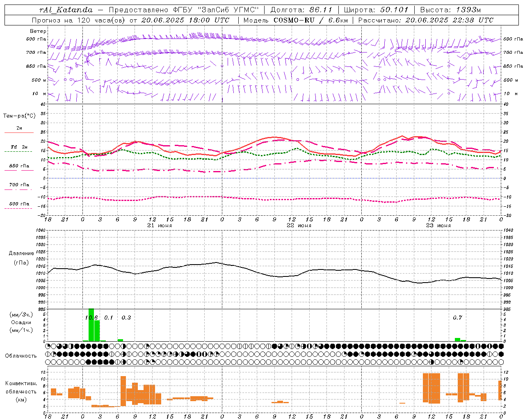Select the elevation text Высота: 1393м
Viewport: 525px width, 420px height.
click(x=450, y=10)
